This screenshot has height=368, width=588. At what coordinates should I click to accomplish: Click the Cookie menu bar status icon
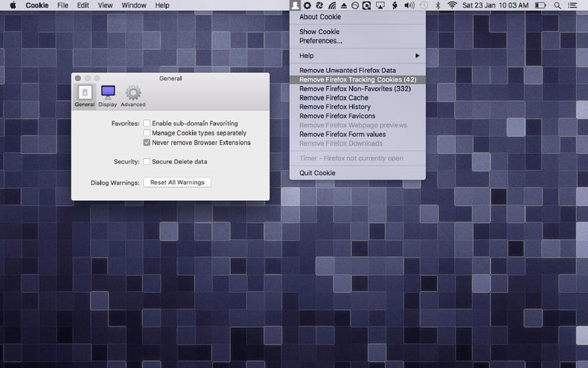(x=295, y=5)
